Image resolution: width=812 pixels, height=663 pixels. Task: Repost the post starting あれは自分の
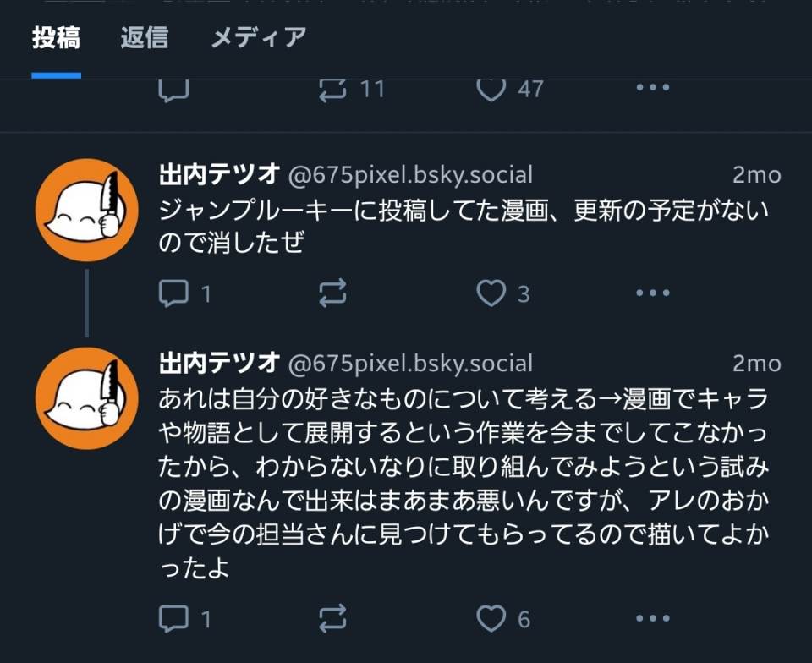(332, 619)
